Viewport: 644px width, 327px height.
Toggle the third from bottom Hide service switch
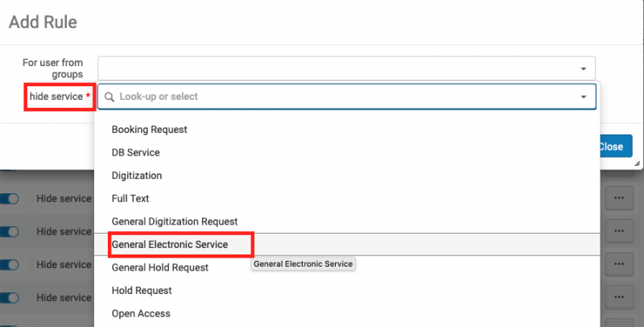pos(10,232)
